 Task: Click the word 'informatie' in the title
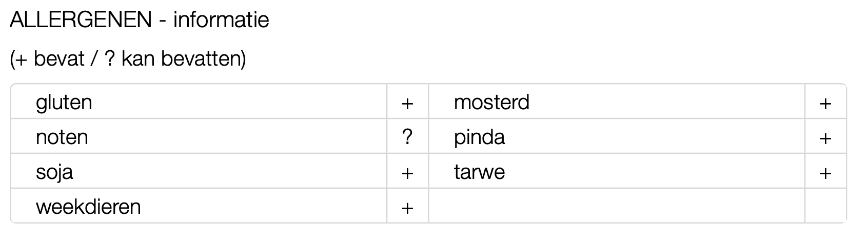221,21
